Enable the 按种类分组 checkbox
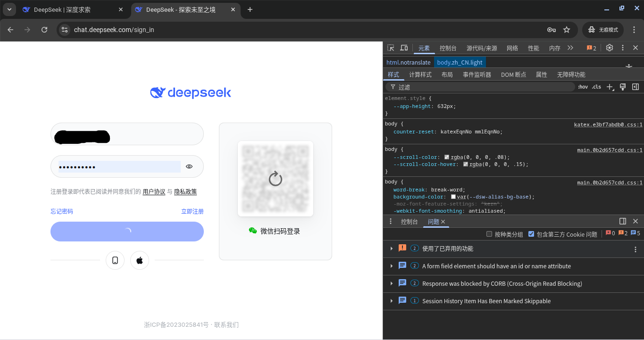The image size is (644, 340). [489, 234]
